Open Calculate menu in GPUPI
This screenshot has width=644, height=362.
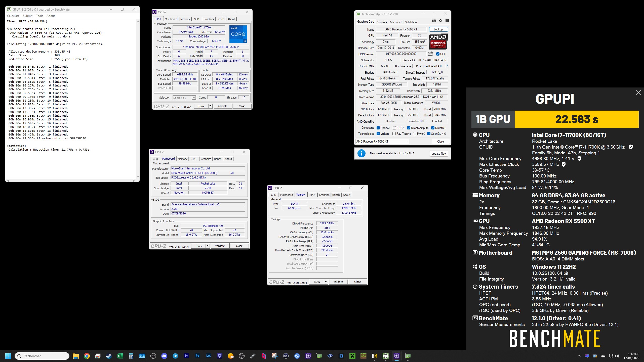tap(13, 16)
